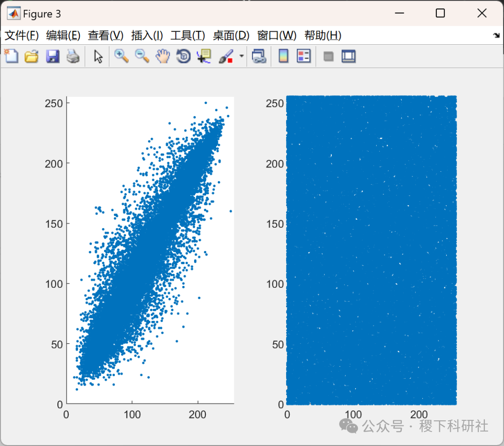Select the Zoom In tool

pos(121,56)
